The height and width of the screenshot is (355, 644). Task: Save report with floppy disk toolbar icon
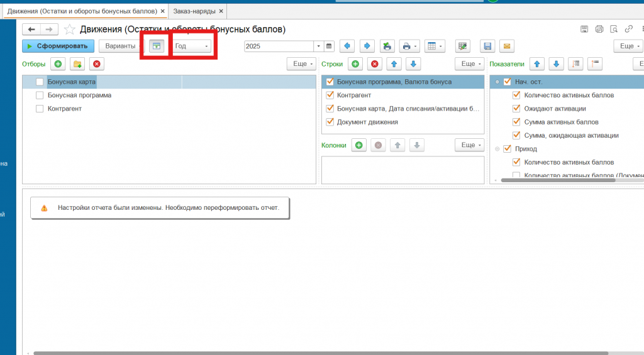[486, 46]
